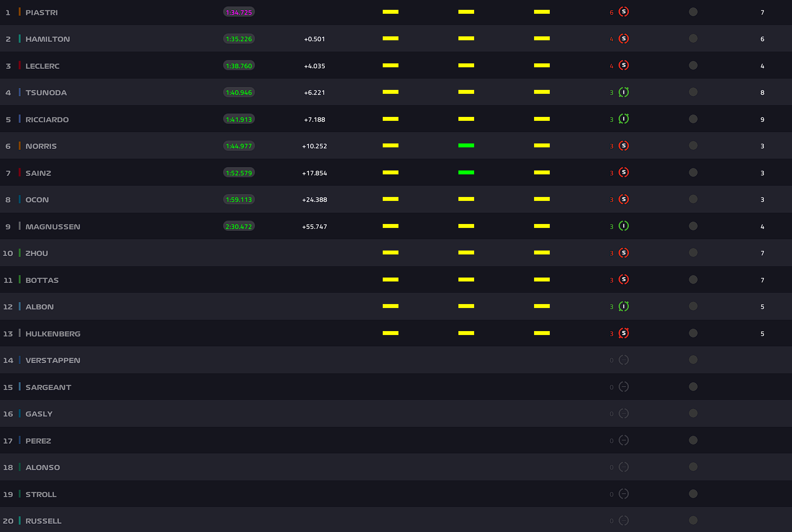
Task: Click Sargeant's empty tyre icon
Action: (623, 387)
